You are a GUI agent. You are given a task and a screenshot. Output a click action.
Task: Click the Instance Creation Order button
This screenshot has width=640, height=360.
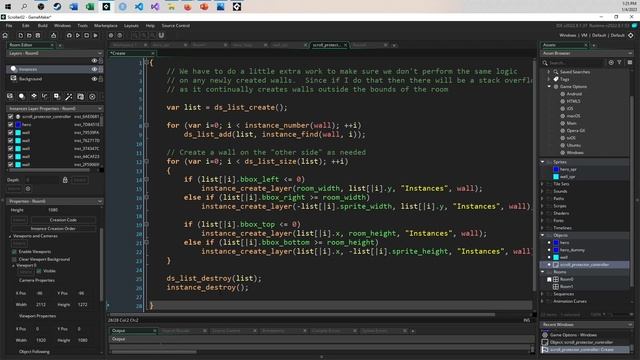(53, 229)
